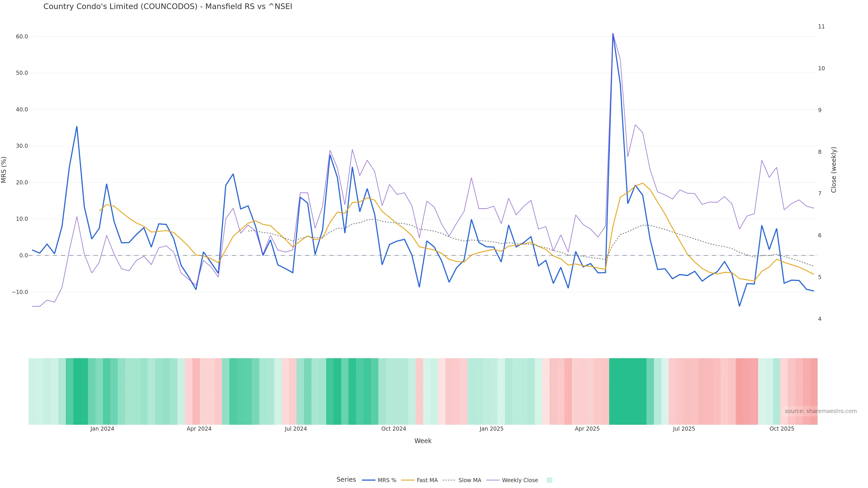Viewport: 868px width, 488px height.
Task: Click the Jan 2024 x-axis label
Action: point(102,429)
